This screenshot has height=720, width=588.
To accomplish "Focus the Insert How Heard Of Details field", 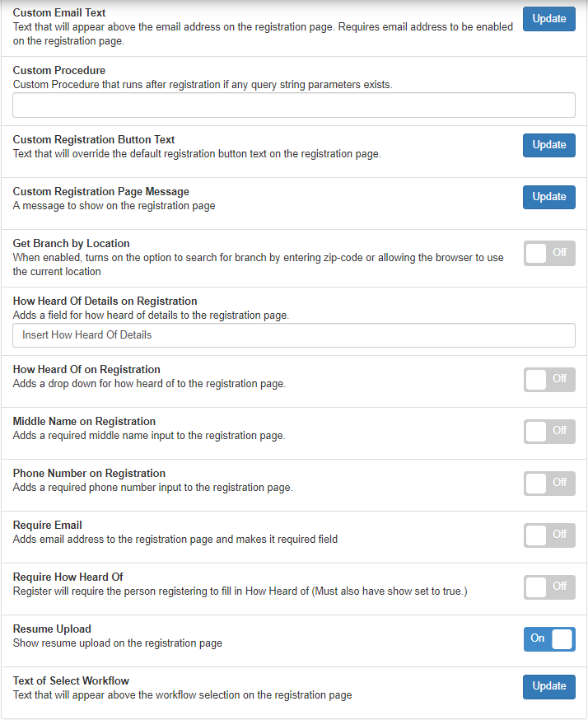I will click(293, 335).
